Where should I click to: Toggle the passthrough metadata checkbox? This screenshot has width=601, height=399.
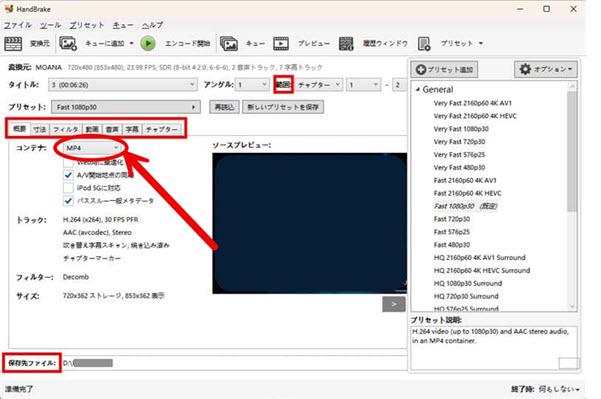click(x=68, y=201)
